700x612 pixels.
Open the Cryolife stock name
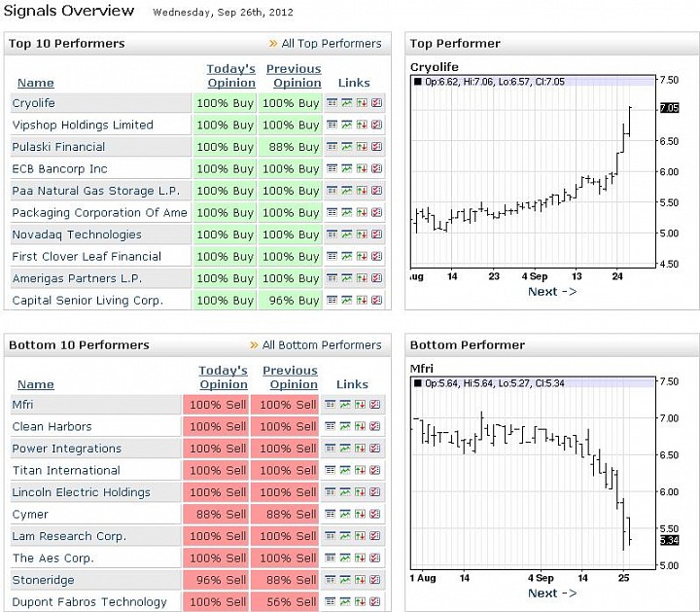click(33, 103)
